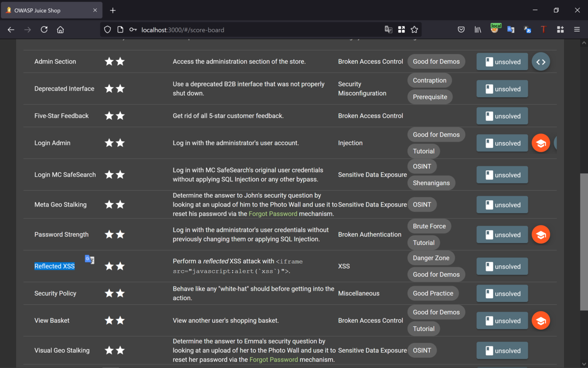Click the translate popup icon beside Reflected XSS
This screenshot has width=588, height=368.
89,260
